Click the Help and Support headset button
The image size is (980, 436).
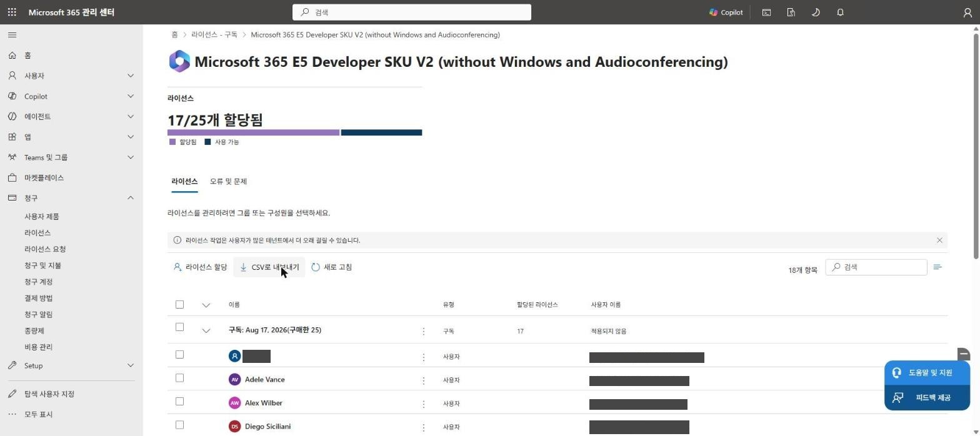click(x=927, y=373)
